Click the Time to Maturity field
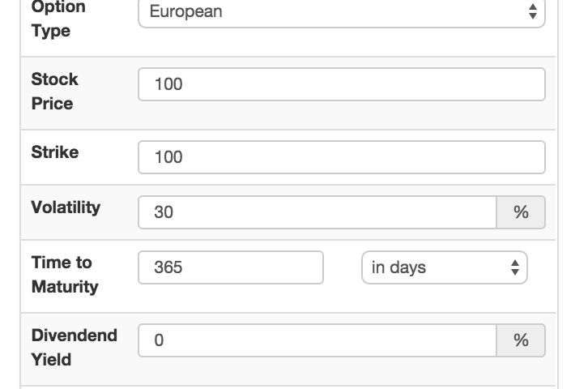Viewport: 588px width, 389px height. point(231,267)
